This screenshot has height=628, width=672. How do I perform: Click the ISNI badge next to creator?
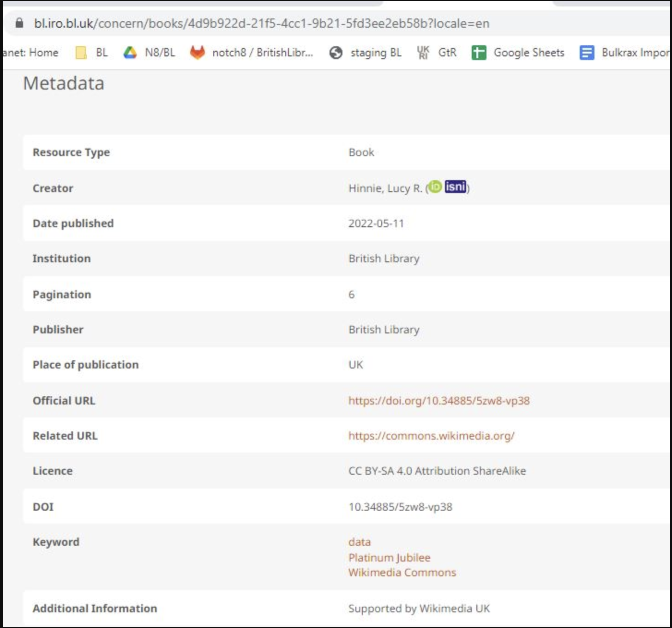[x=455, y=187]
